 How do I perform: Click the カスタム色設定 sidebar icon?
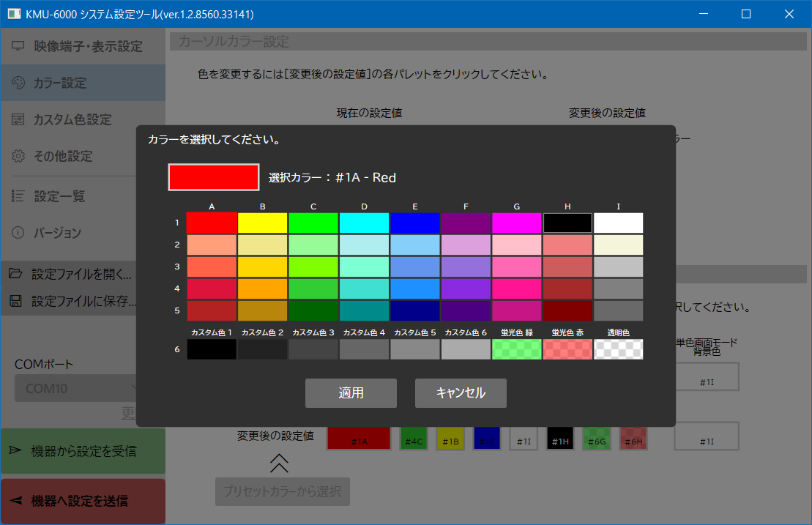click(x=18, y=119)
